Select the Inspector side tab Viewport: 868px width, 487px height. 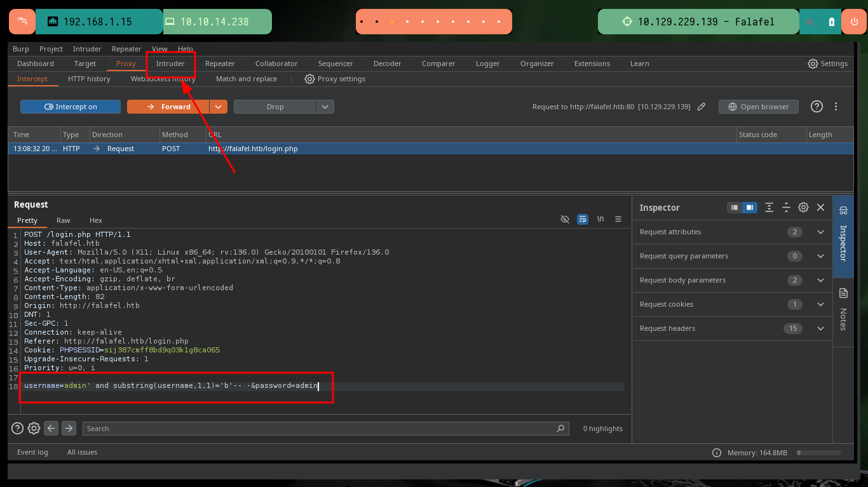tap(843, 236)
